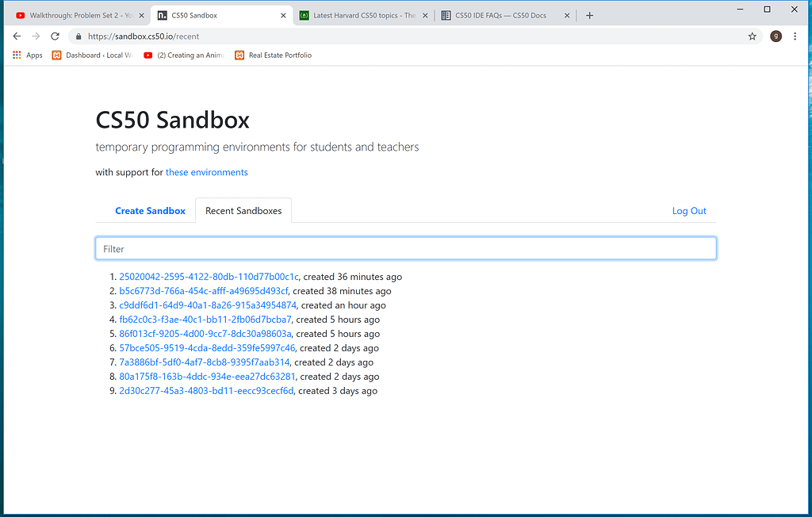
Task: Click the browser forward arrow icon
Action: 35,36
